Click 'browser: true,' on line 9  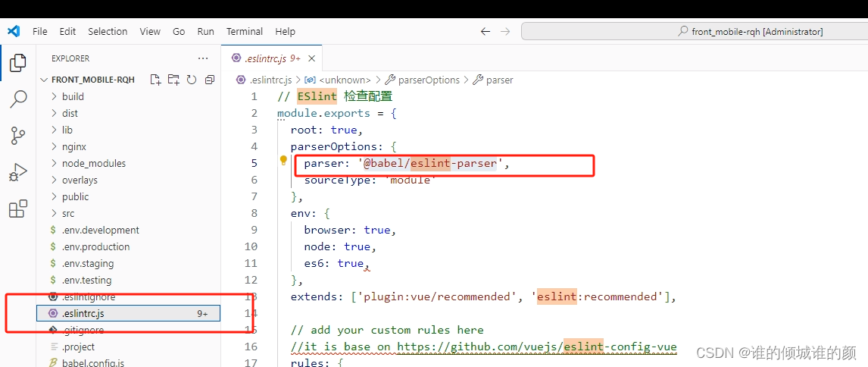(350, 230)
